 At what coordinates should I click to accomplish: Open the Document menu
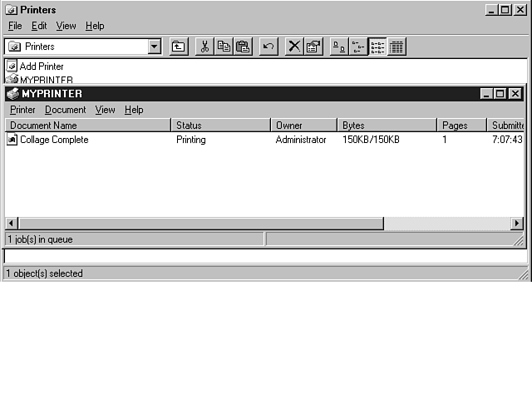point(65,110)
